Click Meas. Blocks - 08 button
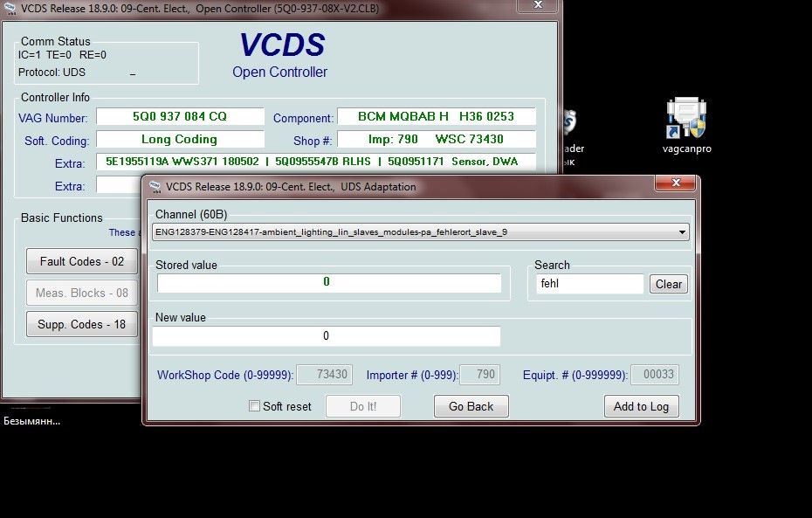The width and height of the screenshot is (812, 518). pos(82,293)
